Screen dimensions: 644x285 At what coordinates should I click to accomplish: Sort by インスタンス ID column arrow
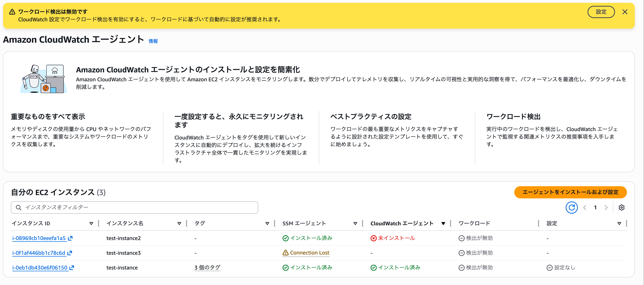91,223
